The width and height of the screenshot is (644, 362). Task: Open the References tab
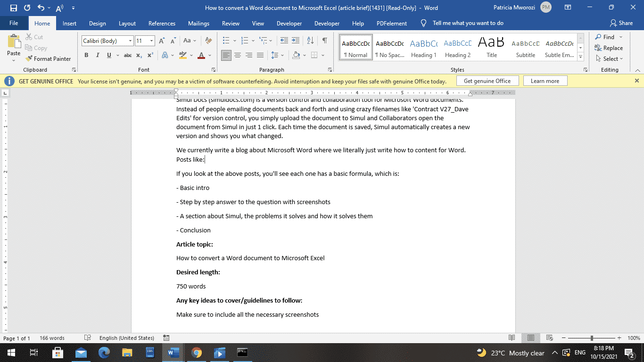click(x=162, y=23)
